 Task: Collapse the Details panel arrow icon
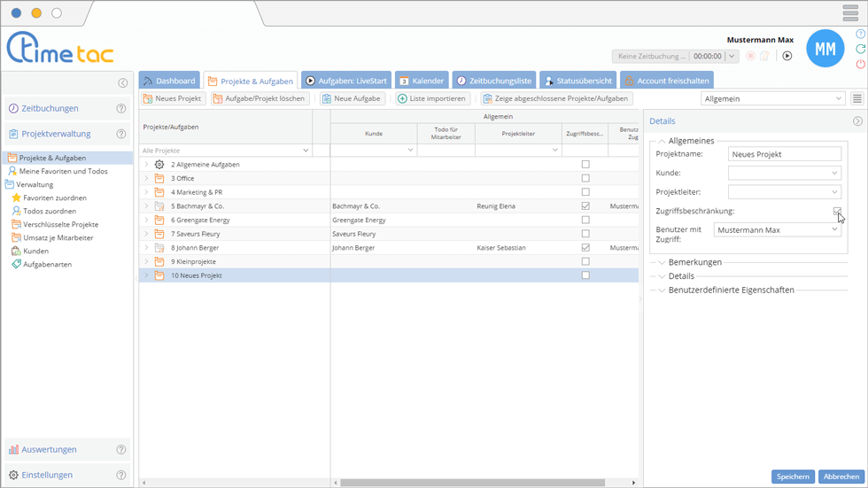pyautogui.click(x=856, y=121)
